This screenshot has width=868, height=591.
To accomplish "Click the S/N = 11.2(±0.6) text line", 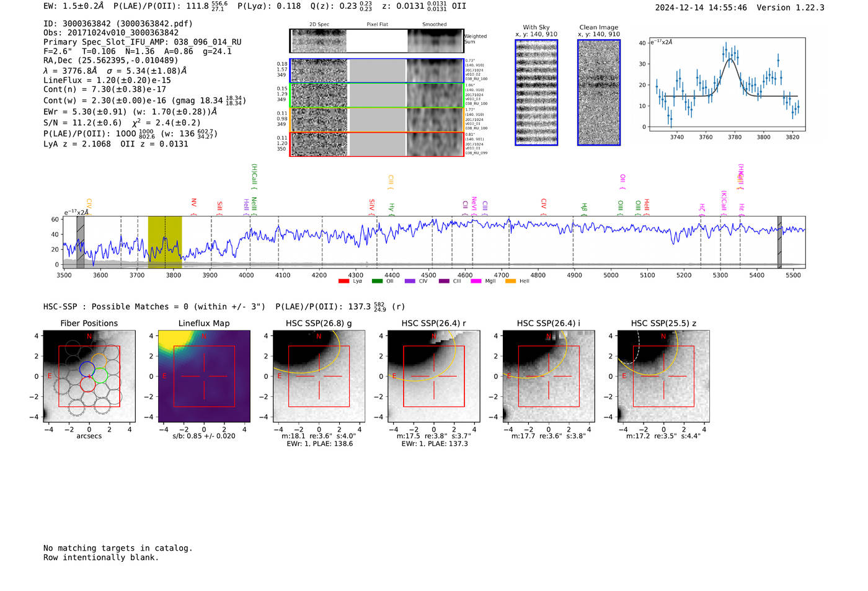I will [x=122, y=123].
